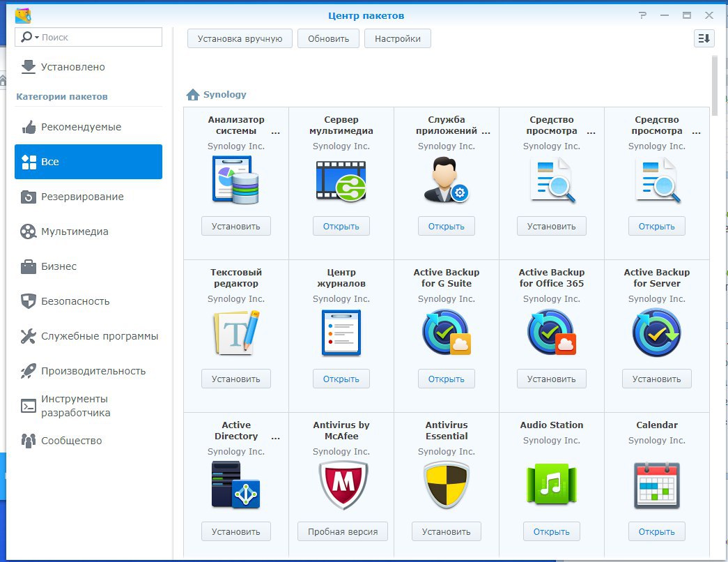Click the Служба приложений person icon
The width and height of the screenshot is (728, 562).
coord(446,179)
